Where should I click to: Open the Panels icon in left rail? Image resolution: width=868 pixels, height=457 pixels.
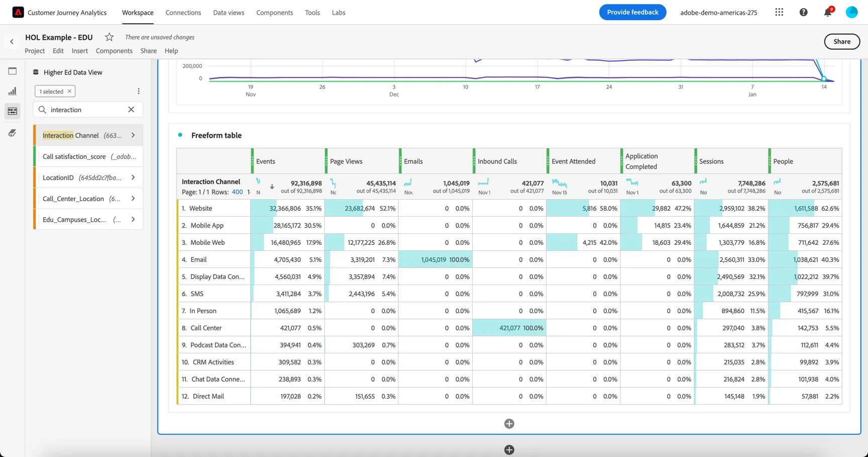(x=13, y=71)
